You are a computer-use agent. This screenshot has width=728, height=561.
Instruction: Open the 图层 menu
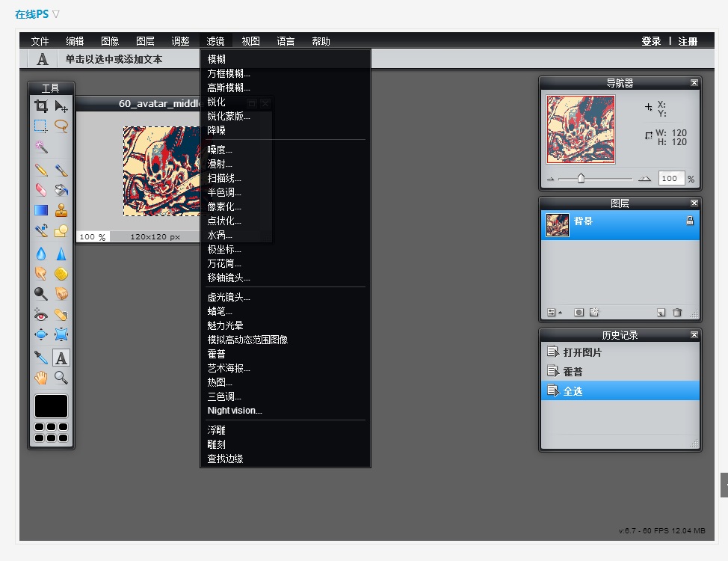(x=145, y=41)
